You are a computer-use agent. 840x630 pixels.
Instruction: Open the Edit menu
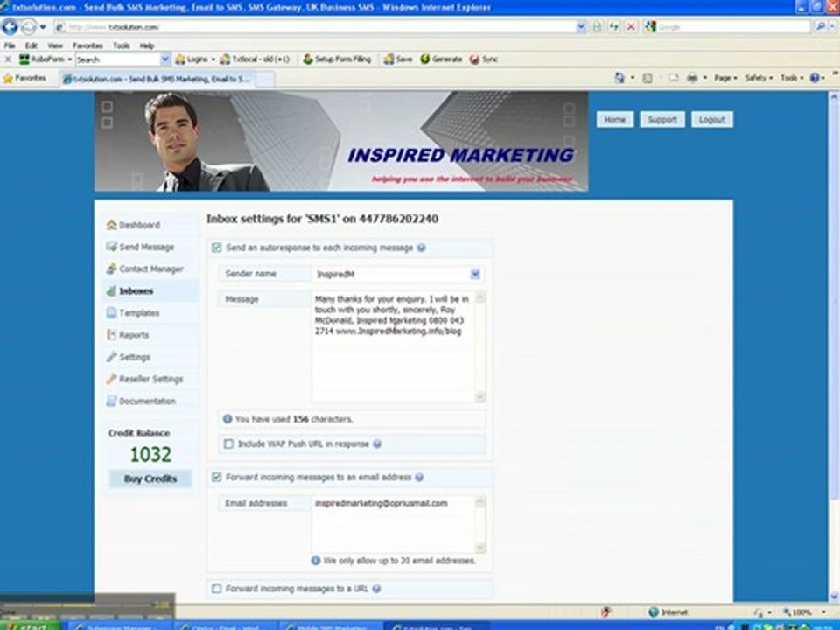[31, 45]
